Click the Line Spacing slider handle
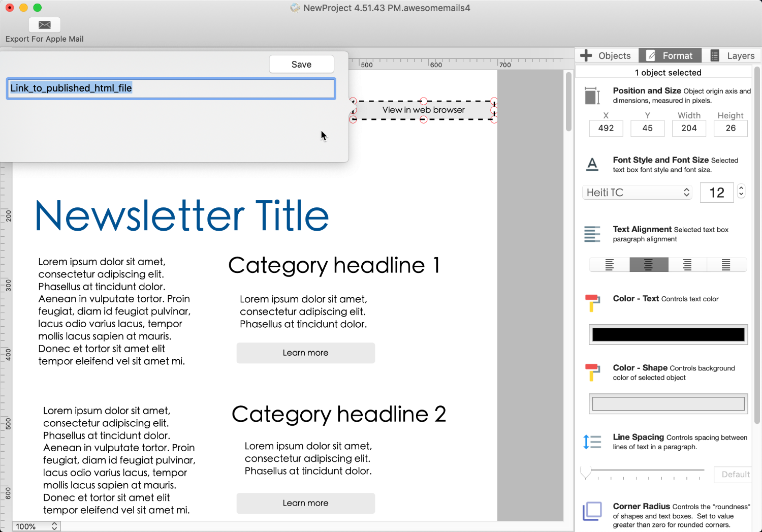This screenshot has width=762, height=532. pos(586,472)
